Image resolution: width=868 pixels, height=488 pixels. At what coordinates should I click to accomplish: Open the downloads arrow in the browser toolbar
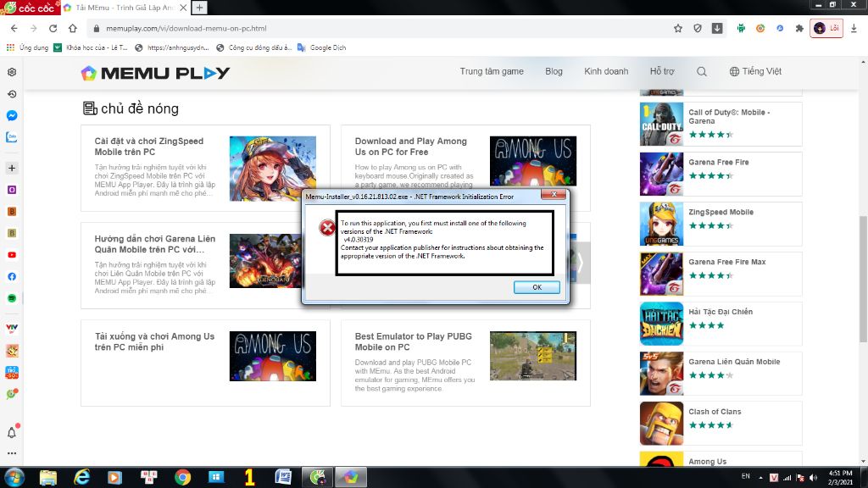[854, 28]
